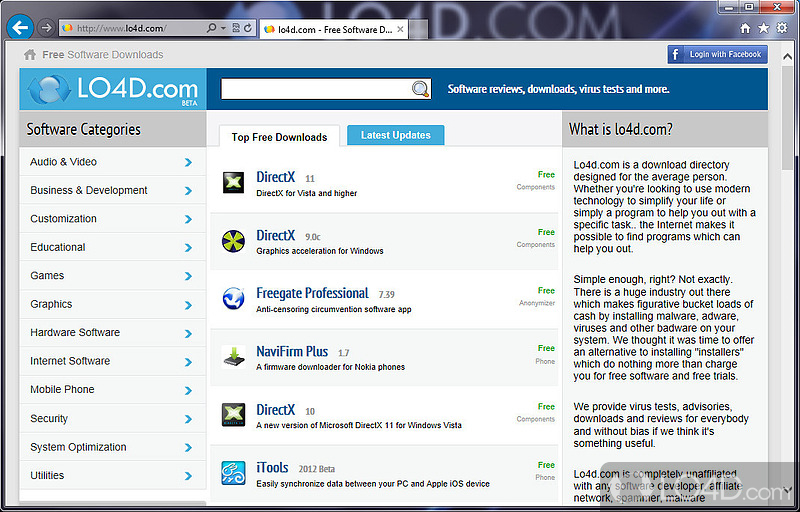Open browser Tools gear icon
The image size is (800, 512).
(782, 28)
